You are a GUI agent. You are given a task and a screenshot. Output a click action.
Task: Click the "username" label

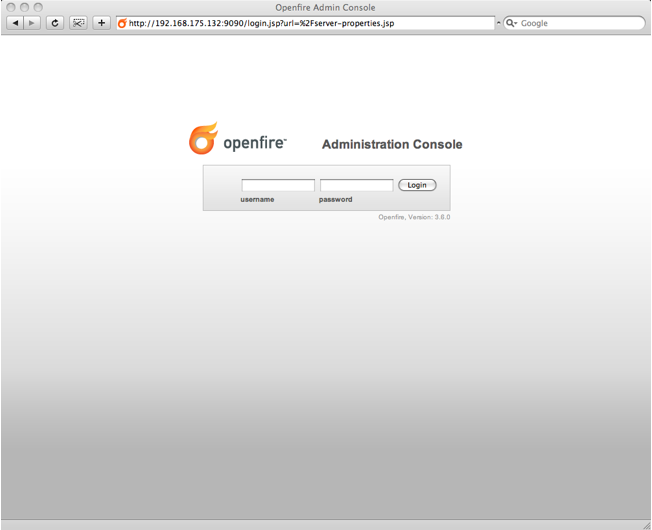point(257,200)
